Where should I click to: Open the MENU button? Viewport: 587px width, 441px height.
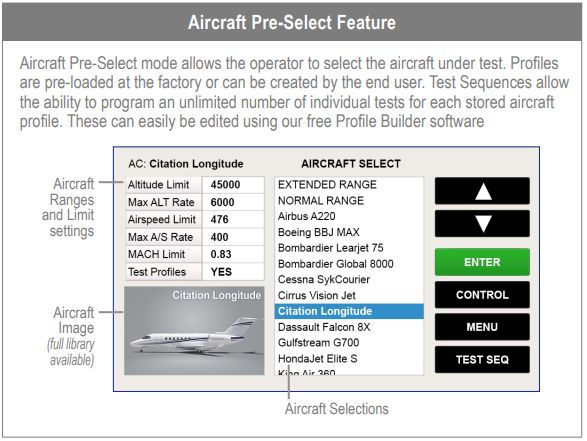click(x=482, y=327)
